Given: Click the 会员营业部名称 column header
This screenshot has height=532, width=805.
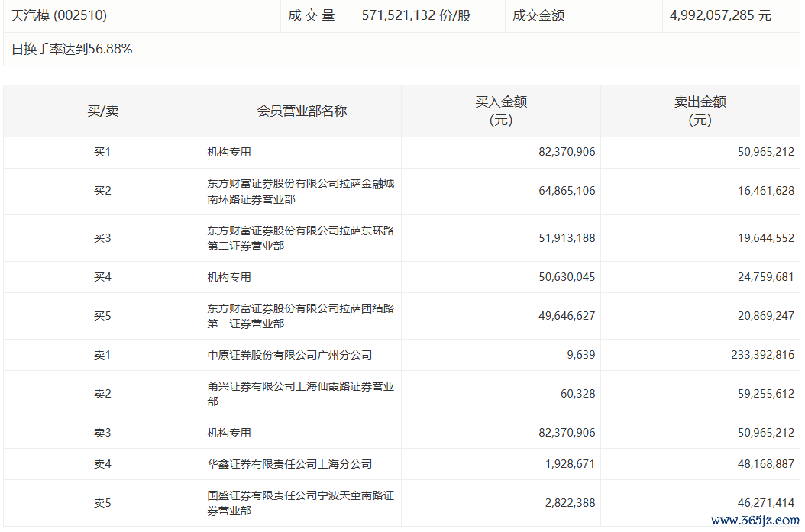Looking at the screenshot, I should click(x=302, y=111).
